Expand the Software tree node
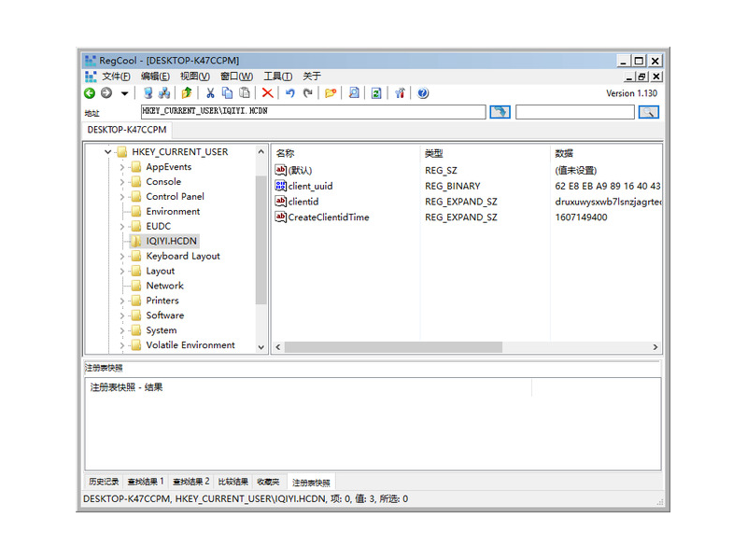 click(122, 315)
